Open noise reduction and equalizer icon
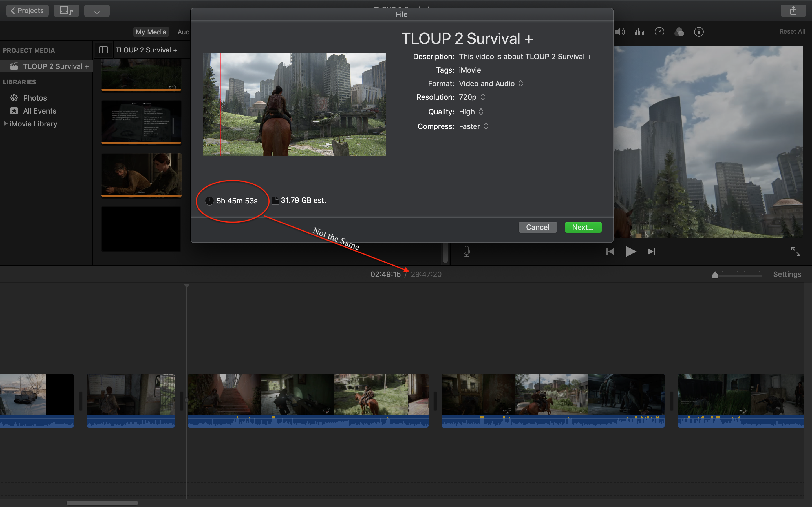Image resolution: width=812 pixels, height=507 pixels. click(x=639, y=32)
